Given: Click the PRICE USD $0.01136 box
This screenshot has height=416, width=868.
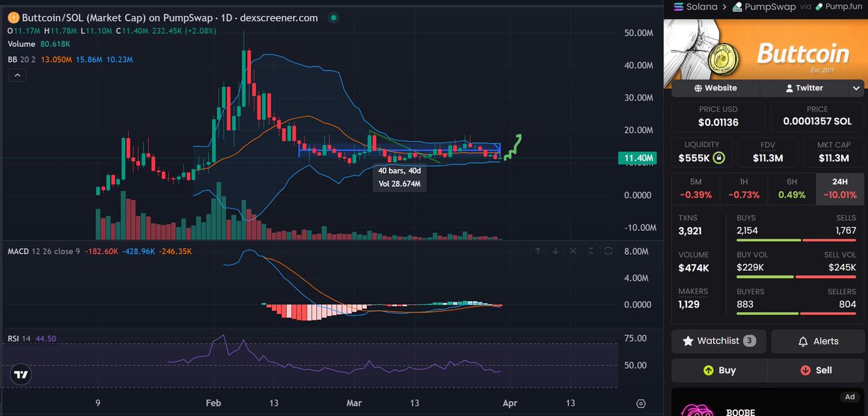Looking at the screenshot, I should [x=719, y=116].
